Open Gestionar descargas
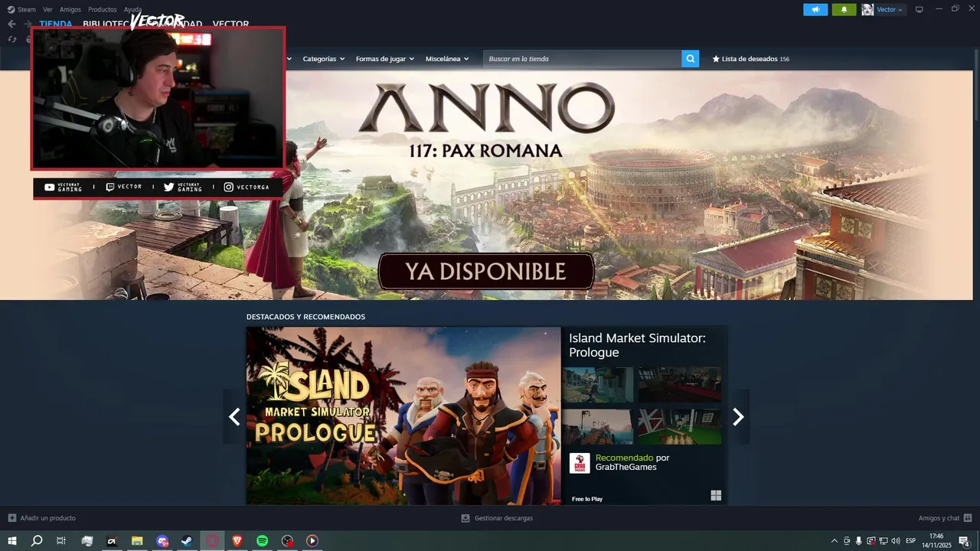Image resolution: width=980 pixels, height=551 pixels. (x=497, y=518)
